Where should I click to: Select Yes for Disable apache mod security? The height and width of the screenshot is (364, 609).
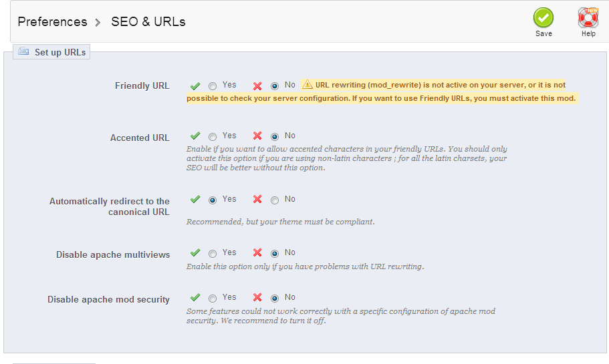[213, 299]
